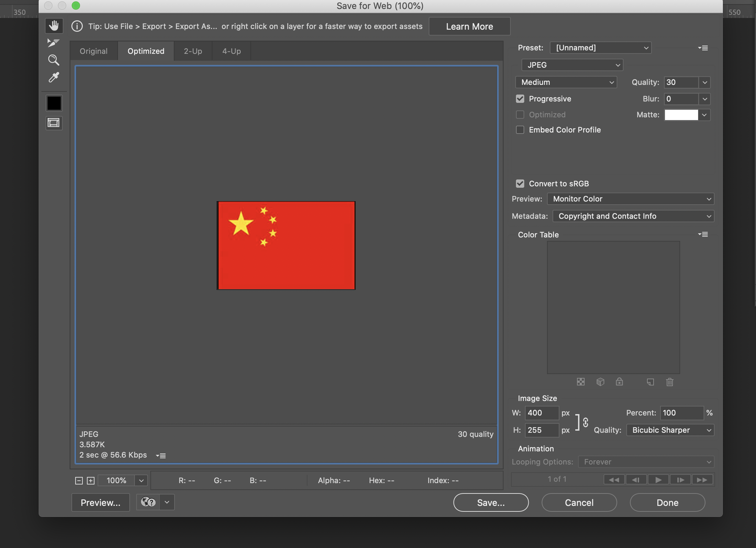
Task: Click the green window zoom button
Action: 76,6
